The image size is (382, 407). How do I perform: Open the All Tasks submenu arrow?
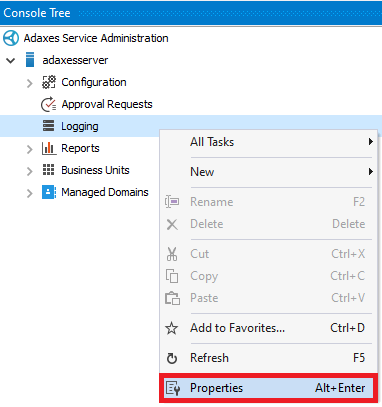[x=370, y=142]
